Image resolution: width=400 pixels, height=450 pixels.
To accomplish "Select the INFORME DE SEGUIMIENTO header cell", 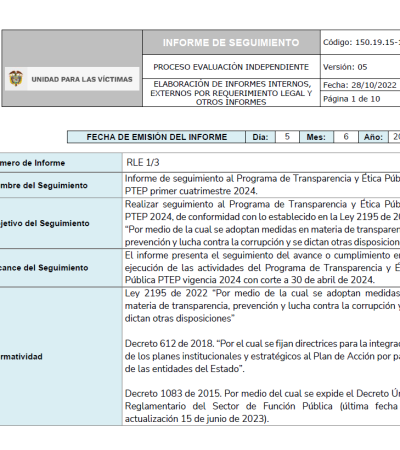I will click(231, 42).
